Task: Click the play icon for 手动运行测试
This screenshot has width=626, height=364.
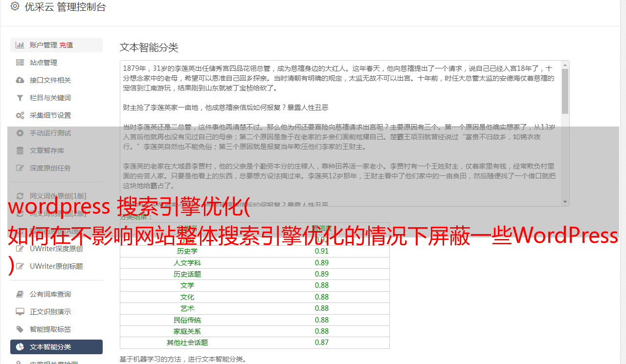Action: coord(20,133)
